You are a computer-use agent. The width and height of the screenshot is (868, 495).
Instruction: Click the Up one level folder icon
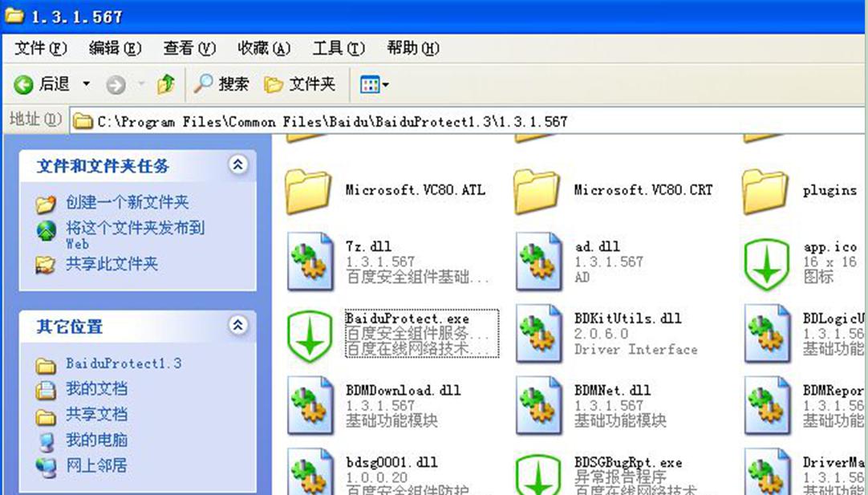[166, 84]
